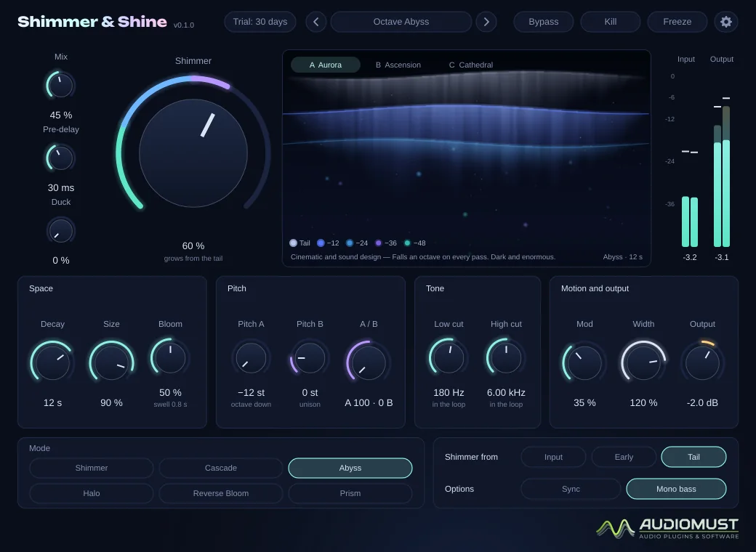Set Shimmer from to Input
The width and height of the screenshot is (756, 552).
pyautogui.click(x=553, y=457)
